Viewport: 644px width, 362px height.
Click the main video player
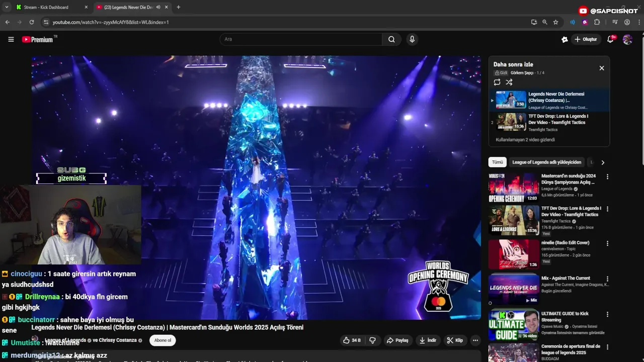[256, 188]
